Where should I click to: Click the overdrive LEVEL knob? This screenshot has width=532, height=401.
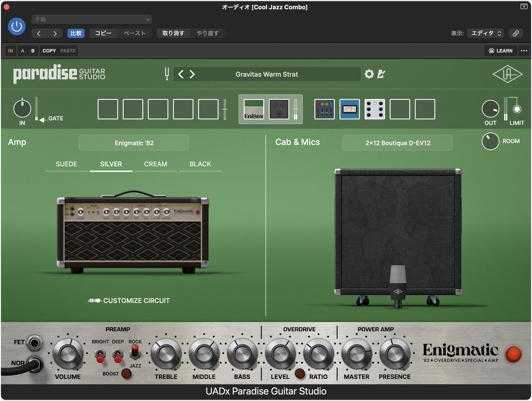[281, 354]
